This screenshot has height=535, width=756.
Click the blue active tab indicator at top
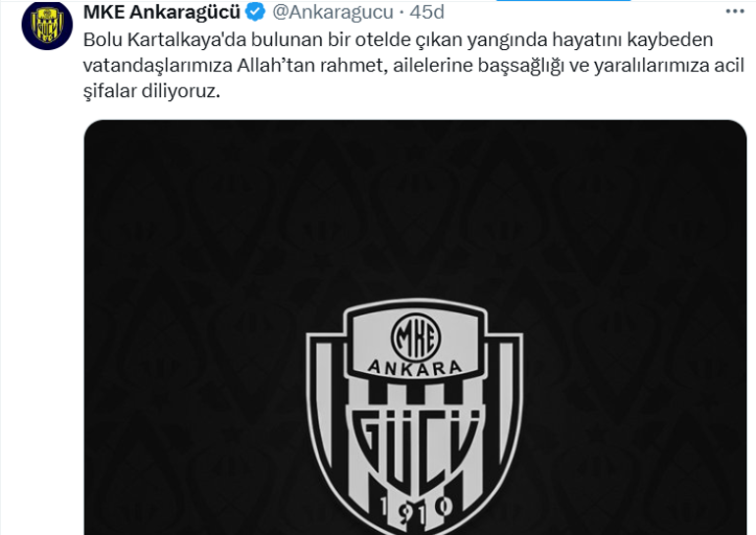pyautogui.click(x=564, y=0)
